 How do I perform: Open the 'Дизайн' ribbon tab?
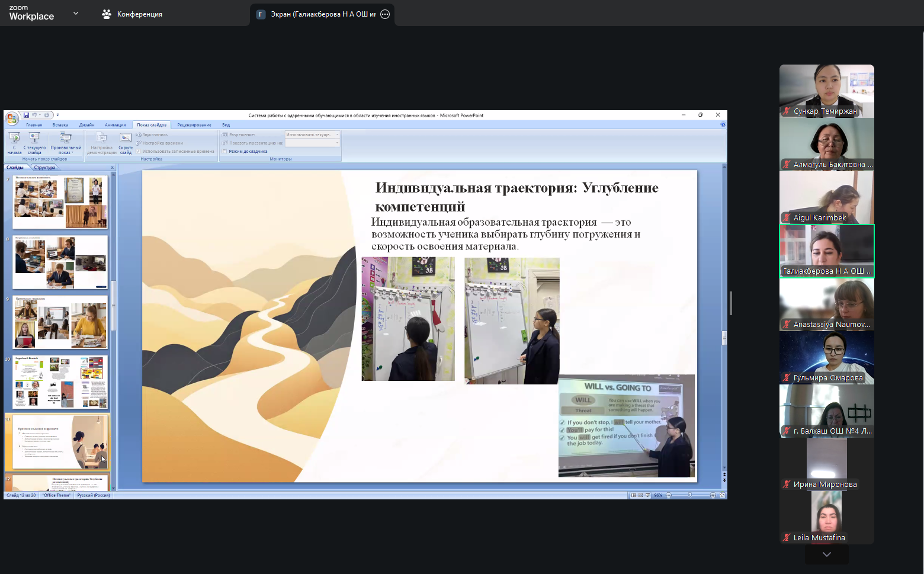pyautogui.click(x=86, y=125)
